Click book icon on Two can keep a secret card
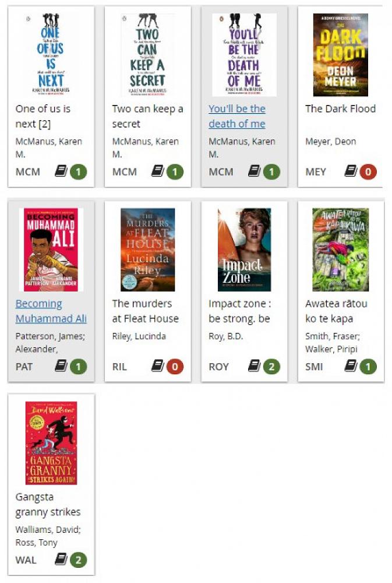The image size is (392, 583). pos(157,171)
